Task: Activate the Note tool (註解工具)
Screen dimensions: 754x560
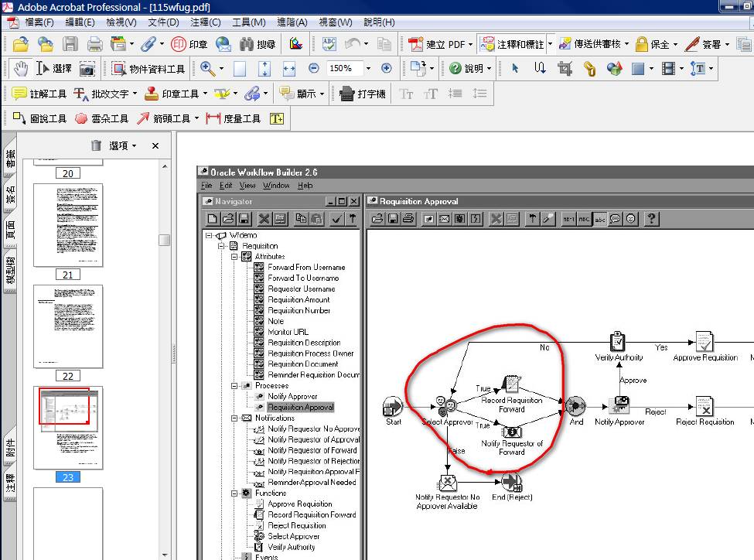Action: coord(39,94)
